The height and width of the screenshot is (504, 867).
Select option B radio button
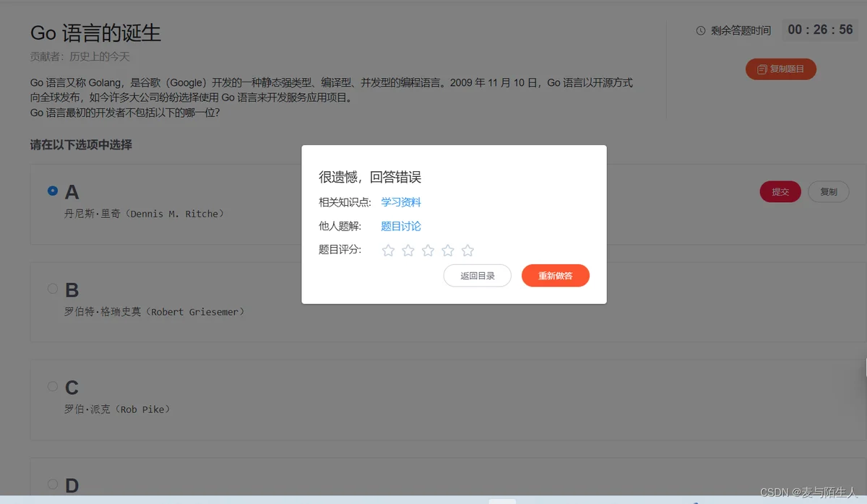(53, 289)
